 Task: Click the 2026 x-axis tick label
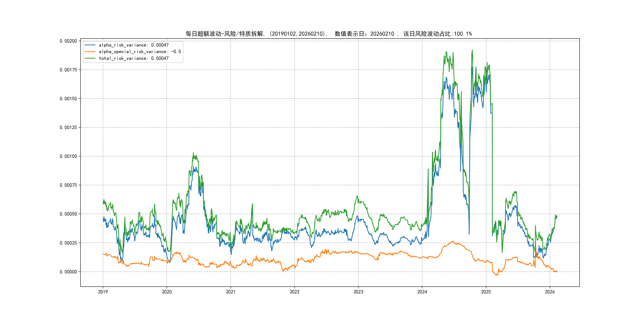click(x=550, y=292)
